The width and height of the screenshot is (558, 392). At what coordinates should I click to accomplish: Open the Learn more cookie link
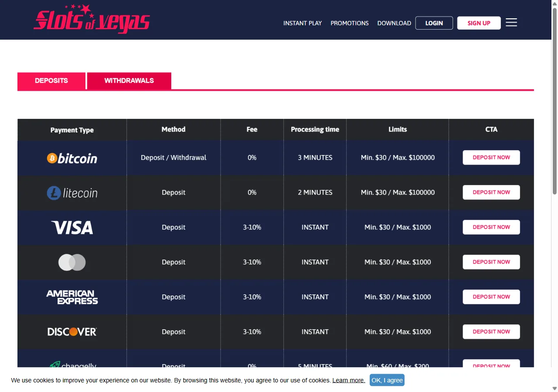[x=349, y=380]
